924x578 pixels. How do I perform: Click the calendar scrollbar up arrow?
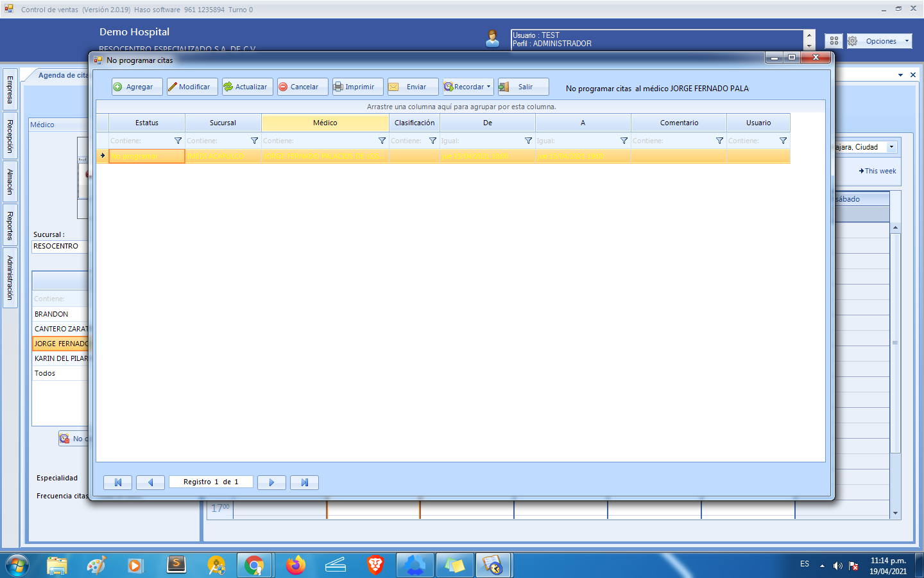[x=895, y=228]
